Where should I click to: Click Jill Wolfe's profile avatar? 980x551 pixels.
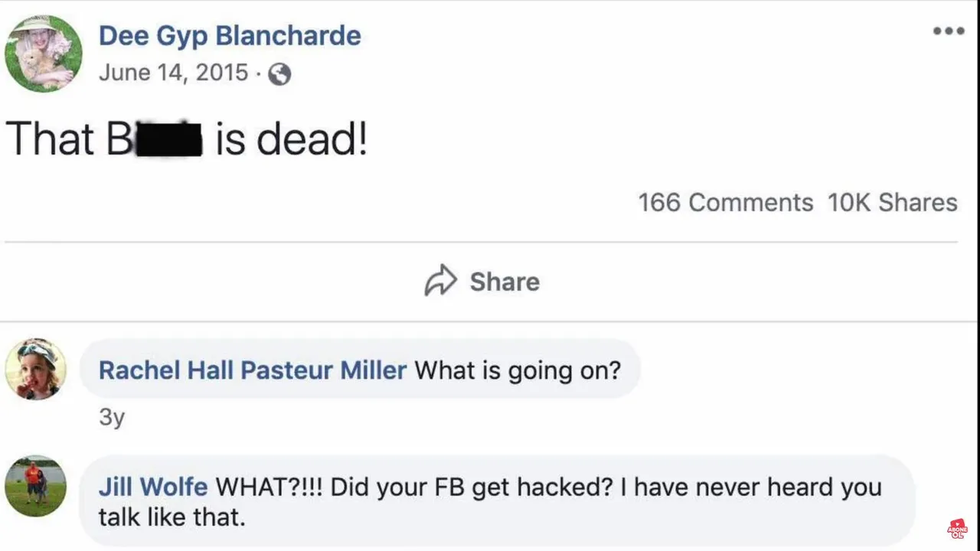tap(36, 486)
